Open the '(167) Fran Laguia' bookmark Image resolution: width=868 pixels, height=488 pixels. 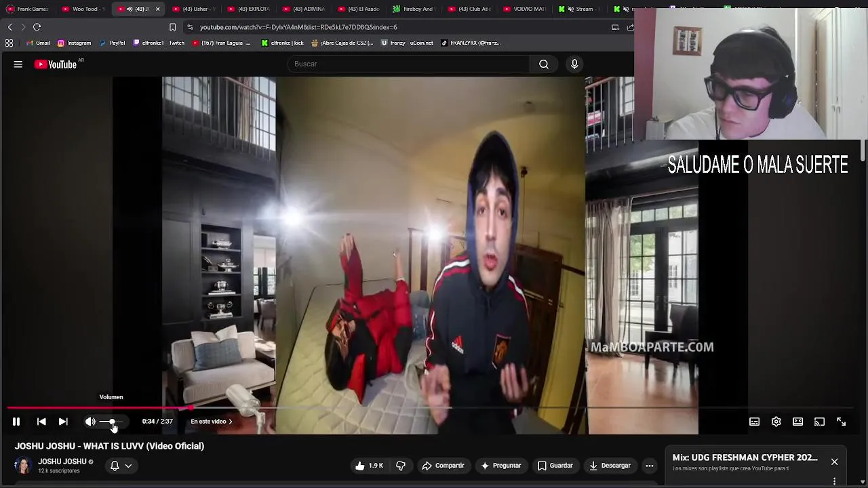222,43
